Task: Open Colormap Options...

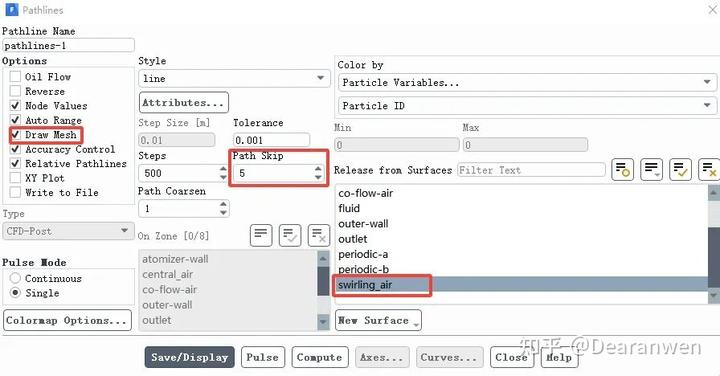Action: pyautogui.click(x=67, y=320)
